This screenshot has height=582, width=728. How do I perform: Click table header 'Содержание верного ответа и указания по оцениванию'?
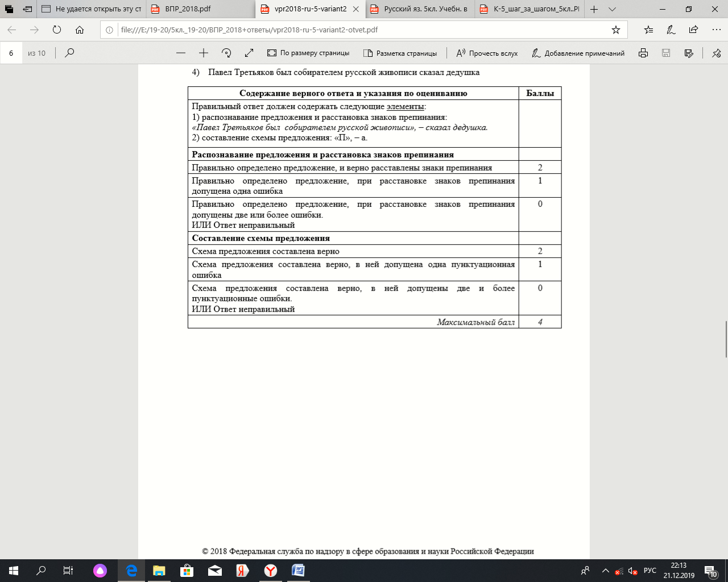(x=353, y=93)
